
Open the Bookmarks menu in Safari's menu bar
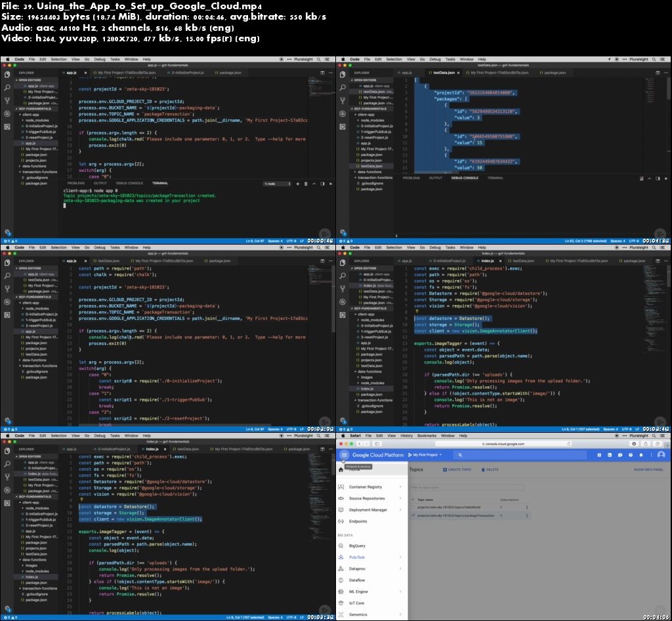coord(427,436)
